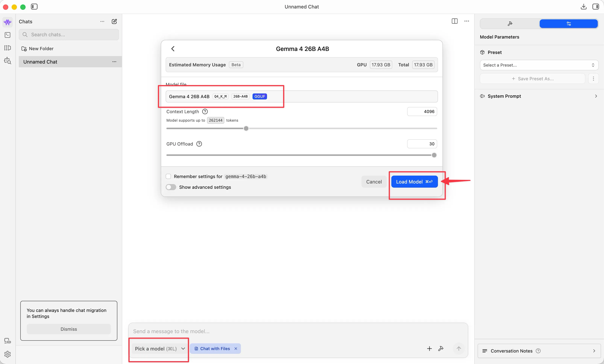Click the GPU Offload slider handle
This screenshot has width=604, height=364.
(x=434, y=155)
